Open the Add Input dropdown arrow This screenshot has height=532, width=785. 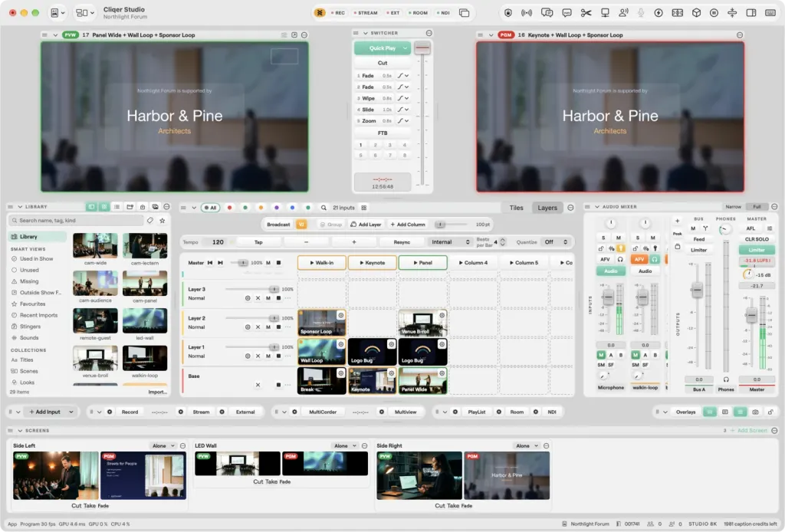pos(71,412)
